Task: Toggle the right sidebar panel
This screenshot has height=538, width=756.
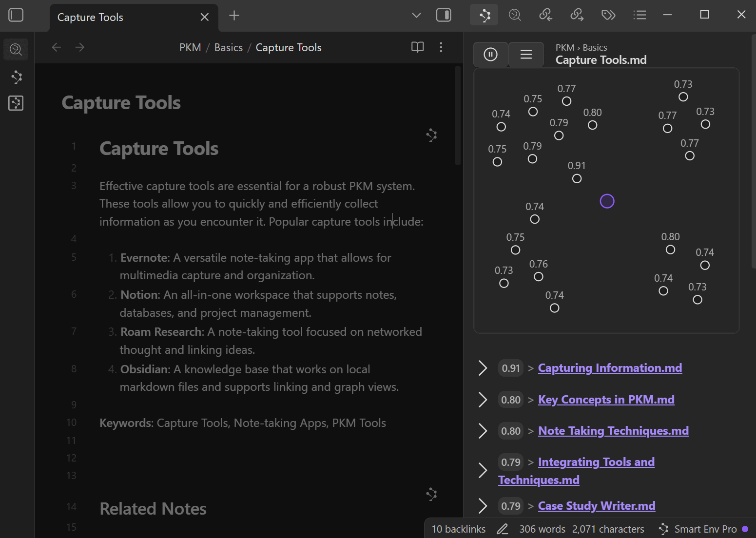Action: click(x=443, y=15)
